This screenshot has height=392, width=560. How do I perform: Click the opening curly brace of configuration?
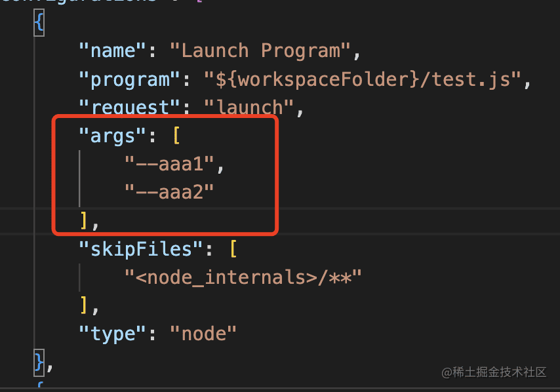[39, 24]
